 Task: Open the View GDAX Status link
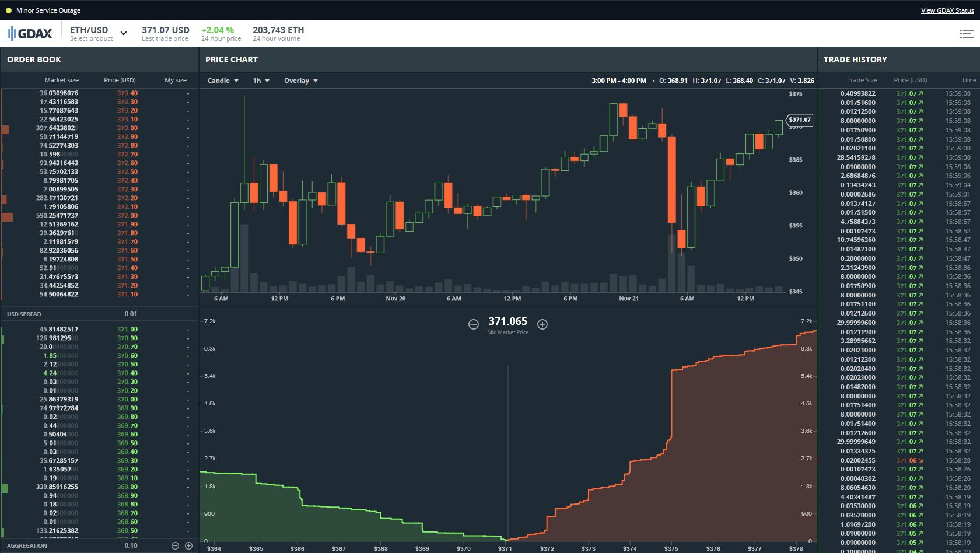(947, 10)
